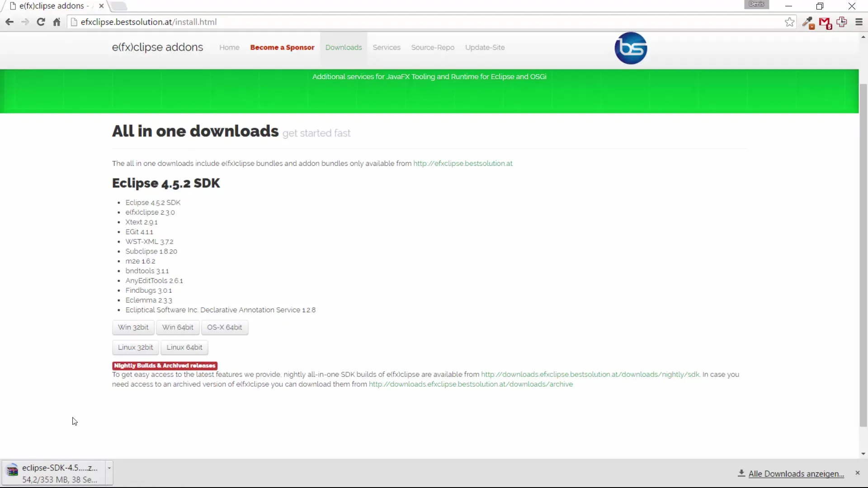The height and width of the screenshot is (488, 868).
Task: Click the WST-XML 3.7.2 list item
Action: (x=149, y=242)
